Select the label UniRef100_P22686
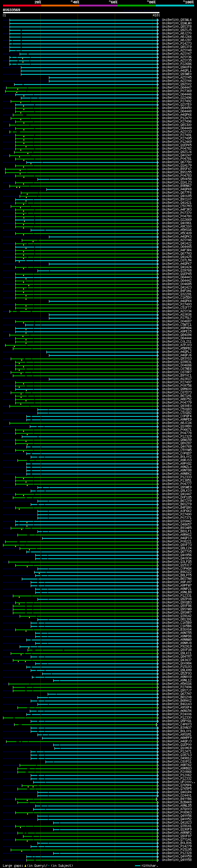The width and height of the screenshot is (197, 868). pos(177,64)
